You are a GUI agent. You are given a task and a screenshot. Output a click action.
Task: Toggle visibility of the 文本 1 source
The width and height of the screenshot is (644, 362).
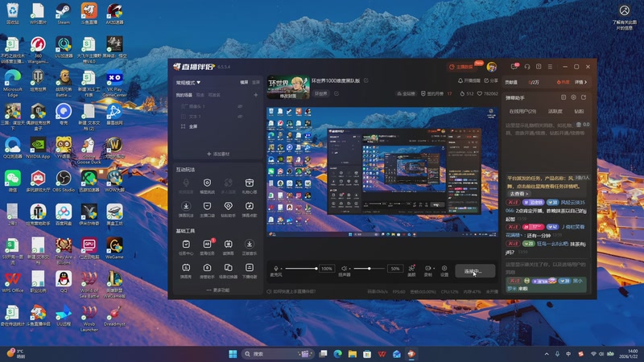point(240,117)
